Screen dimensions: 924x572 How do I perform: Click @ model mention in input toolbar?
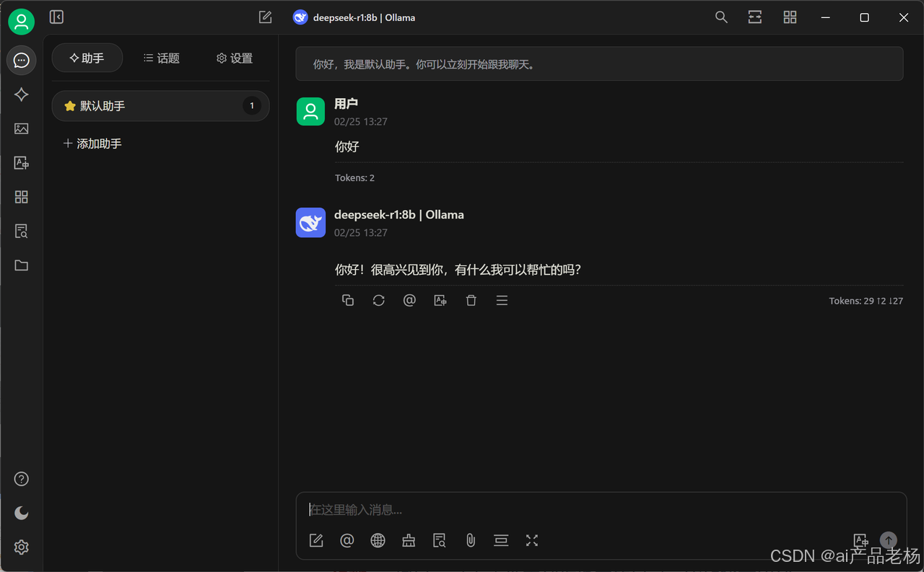coord(347,540)
